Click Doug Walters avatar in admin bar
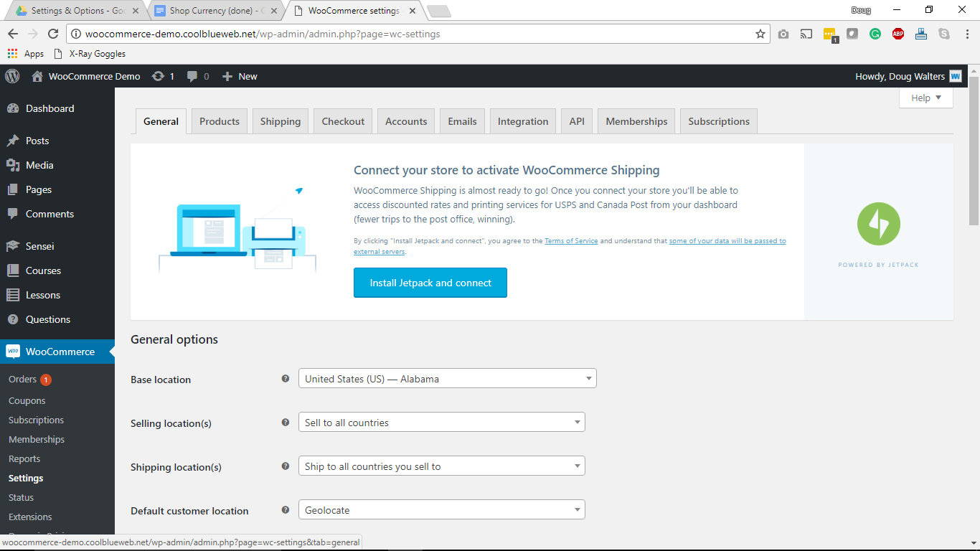This screenshot has width=980, height=551. (x=956, y=76)
